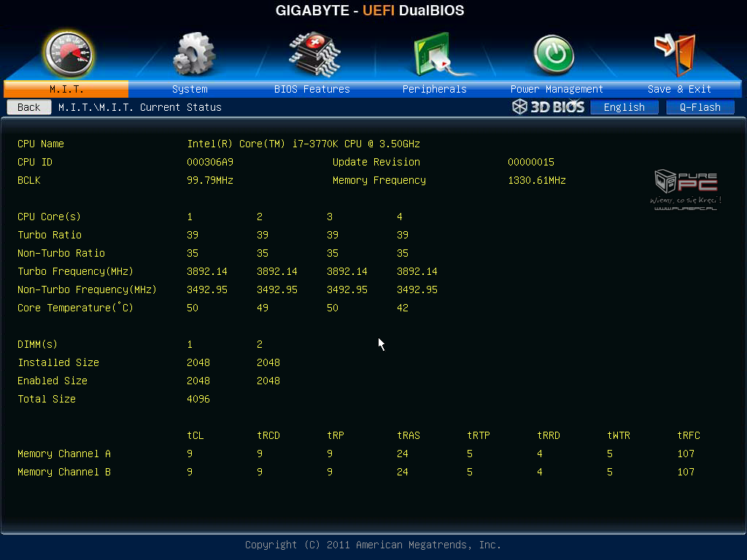The image size is (747, 560).
Task: Click the Save & Exit door icon
Action: tap(676, 54)
